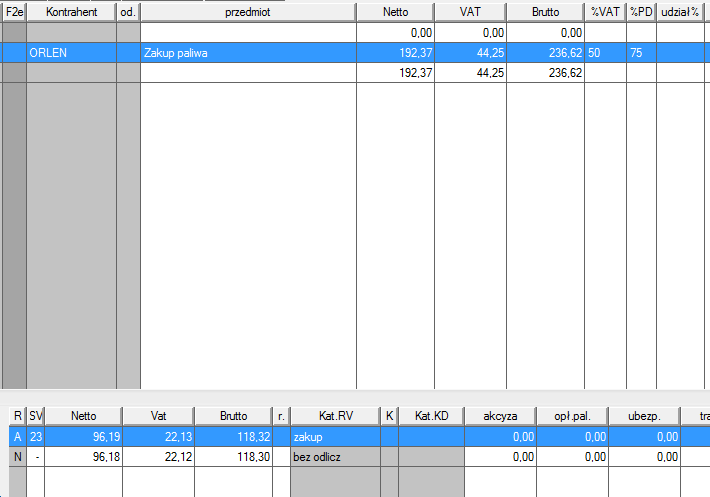Click the F2e column header

coord(14,12)
